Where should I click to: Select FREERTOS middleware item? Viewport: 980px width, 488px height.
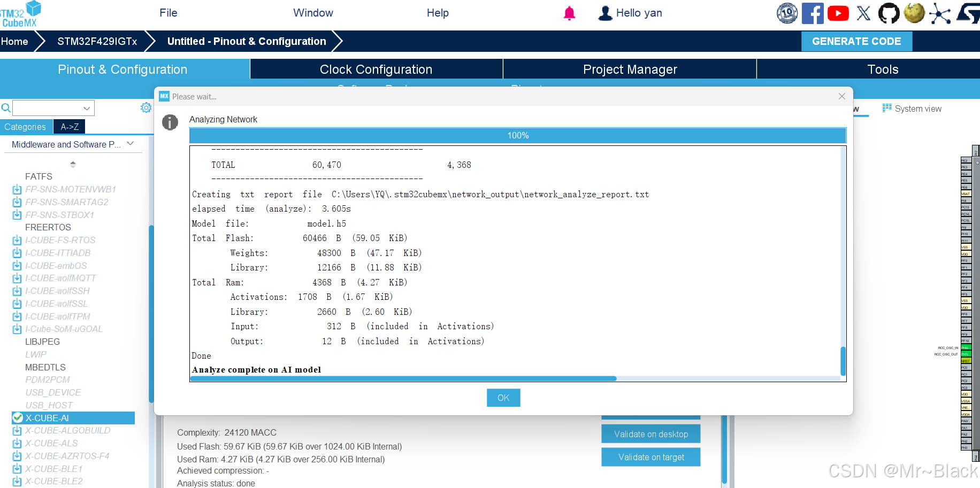(x=48, y=227)
